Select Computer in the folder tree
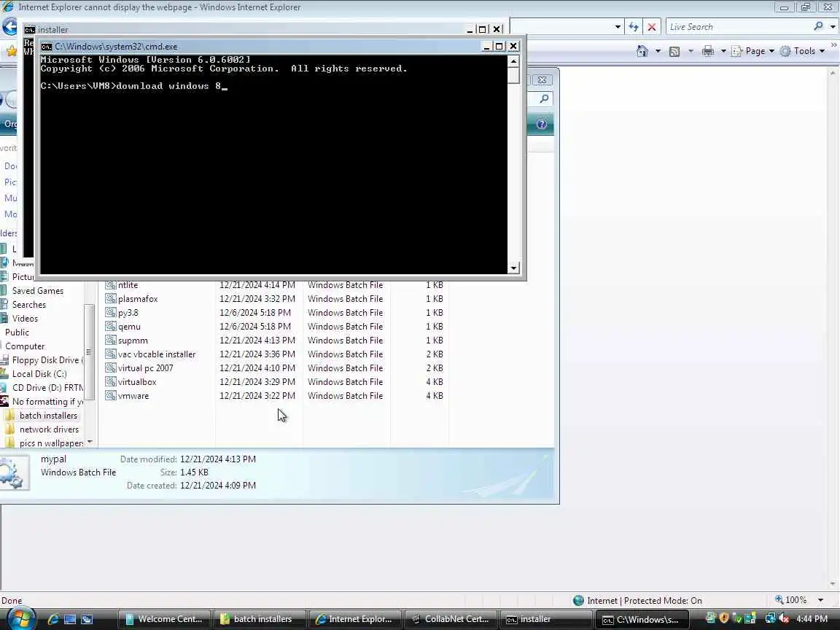 (x=25, y=346)
